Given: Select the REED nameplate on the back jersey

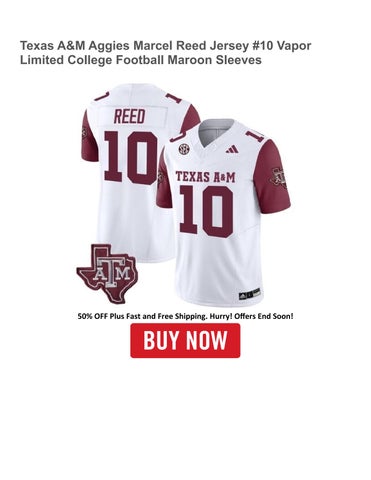Looking at the screenshot, I should pos(130,116).
